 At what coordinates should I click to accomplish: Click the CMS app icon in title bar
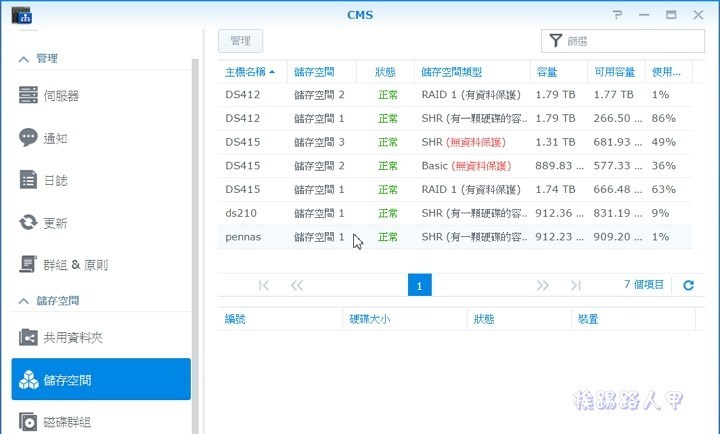21,16
